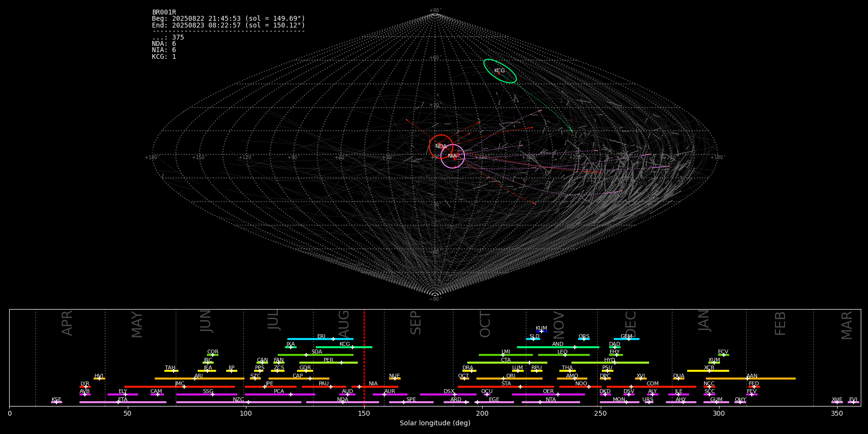Select the green SDA shower bar
This screenshot has width=868, height=434.
[x=315, y=355]
